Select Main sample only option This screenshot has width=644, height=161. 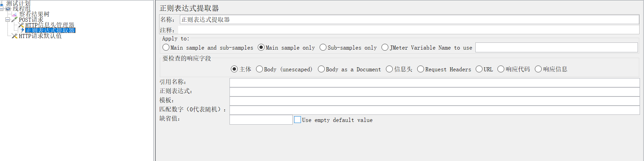pyautogui.click(x=286, y=48)
